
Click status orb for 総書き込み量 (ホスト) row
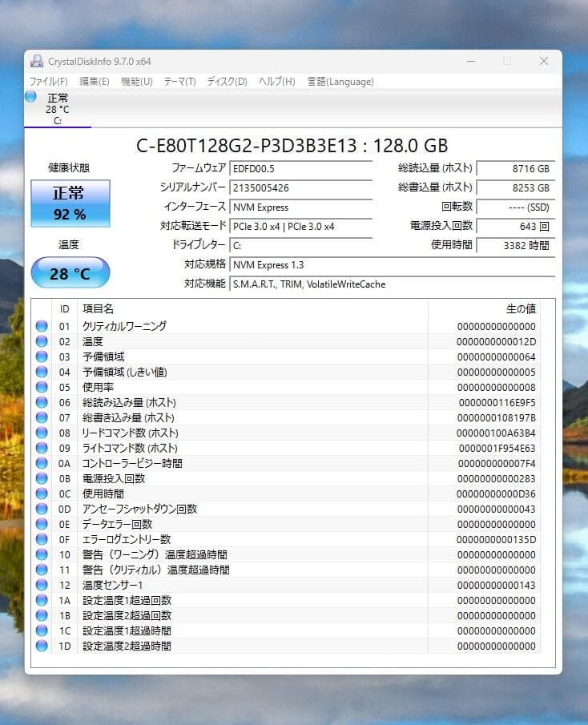42,417
